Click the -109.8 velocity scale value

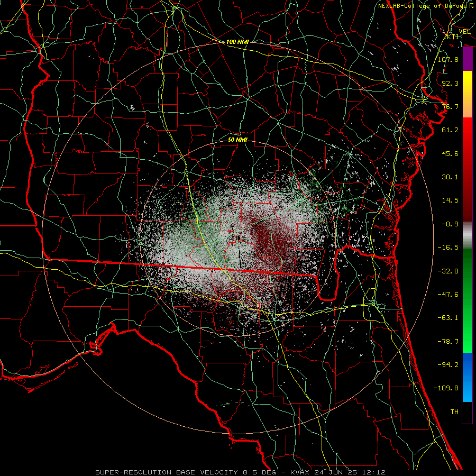(x=446, y=388)
